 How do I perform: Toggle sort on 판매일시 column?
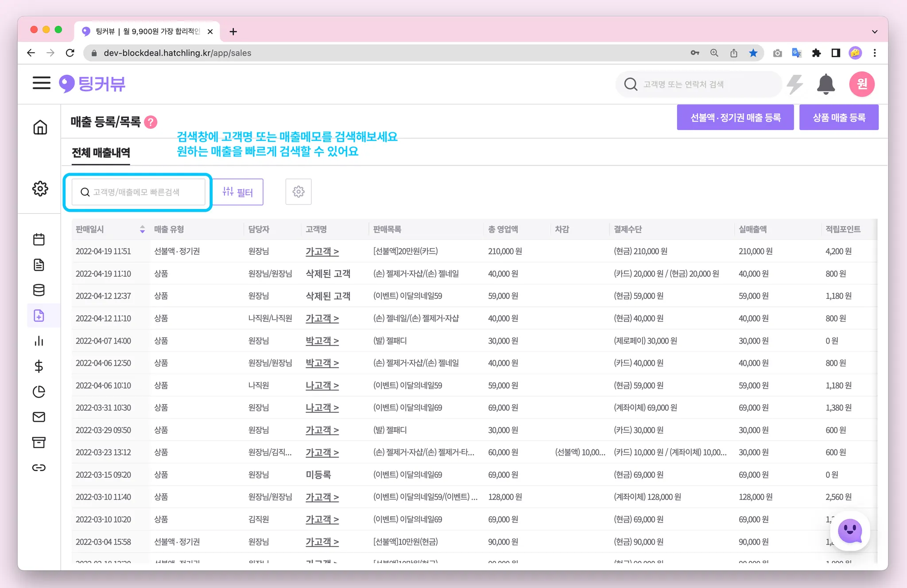(142, 229)
